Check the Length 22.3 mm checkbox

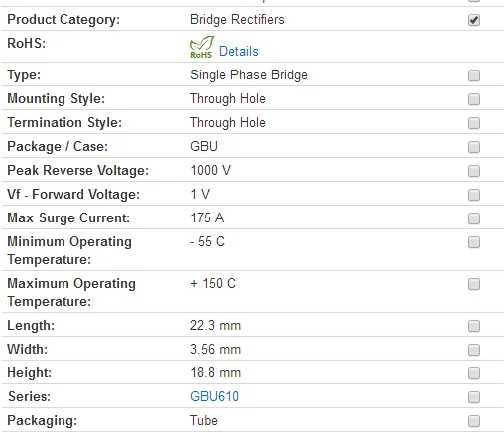(474, 326)
